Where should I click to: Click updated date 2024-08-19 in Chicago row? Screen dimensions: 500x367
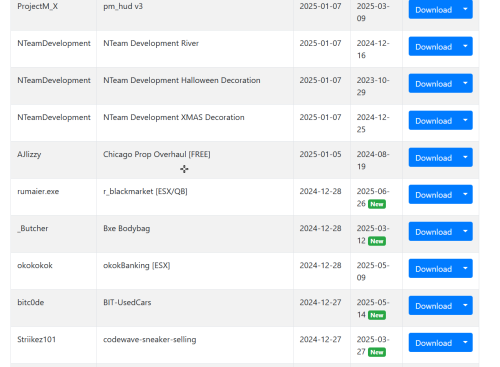(373, 160)
